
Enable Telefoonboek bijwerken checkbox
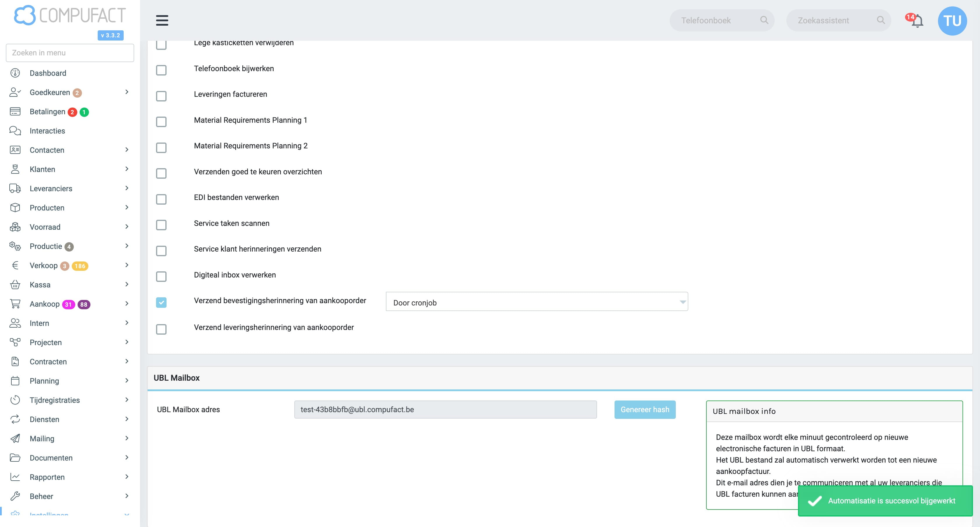[161, 70]
